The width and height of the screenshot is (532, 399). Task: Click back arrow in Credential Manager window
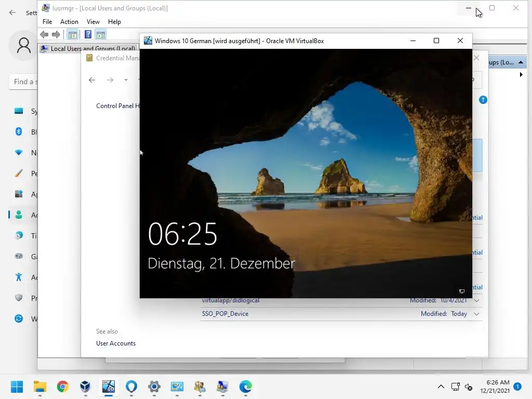click(92, 80)
